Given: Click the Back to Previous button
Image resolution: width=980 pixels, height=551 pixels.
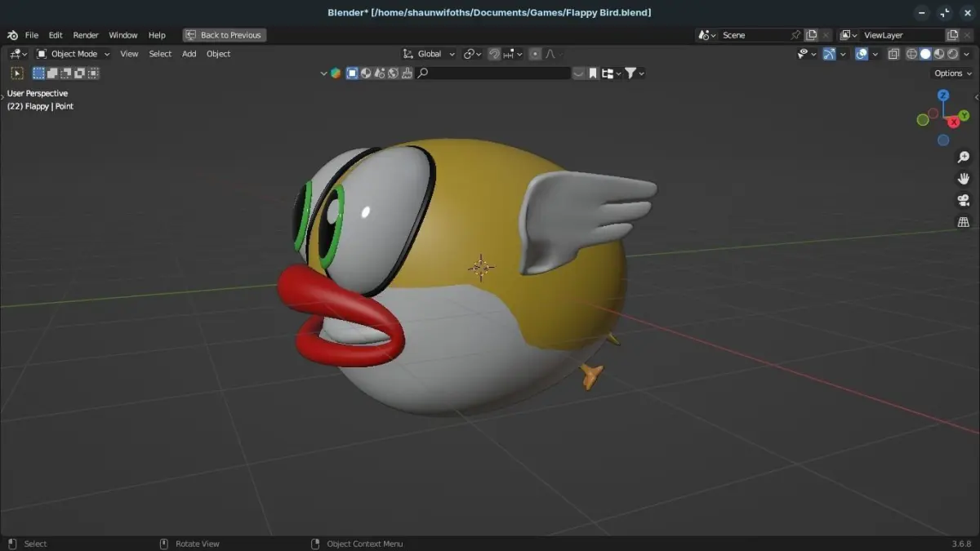Looking at the screenshot, I should pyautogui.click(x=225, y=35).
